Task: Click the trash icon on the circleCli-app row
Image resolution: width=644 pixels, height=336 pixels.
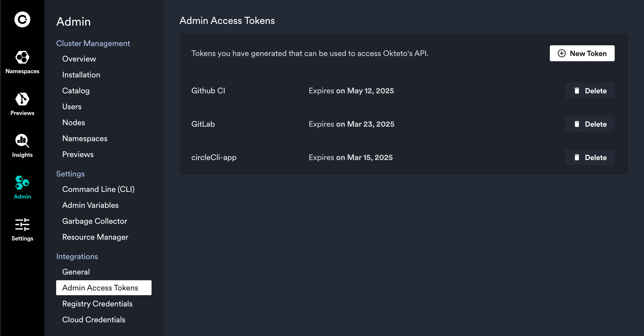Action: (x=577, y=157)
